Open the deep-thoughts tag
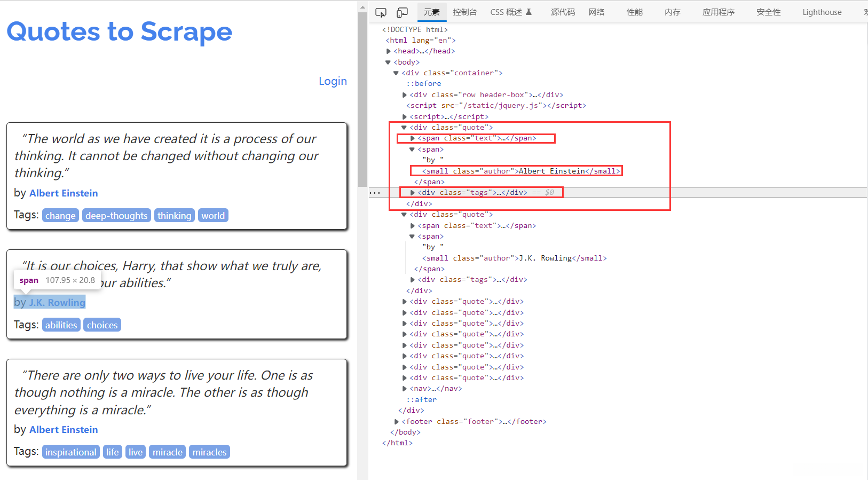This screenshot has height=480, width=868. point(116,216)
